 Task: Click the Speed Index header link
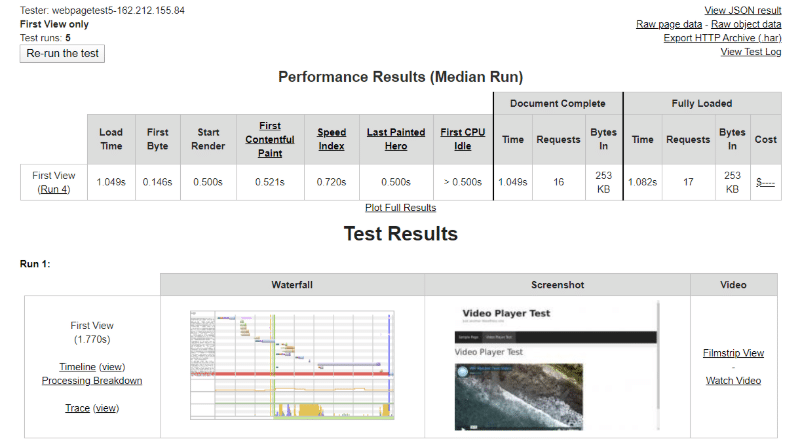pos(331,139)
